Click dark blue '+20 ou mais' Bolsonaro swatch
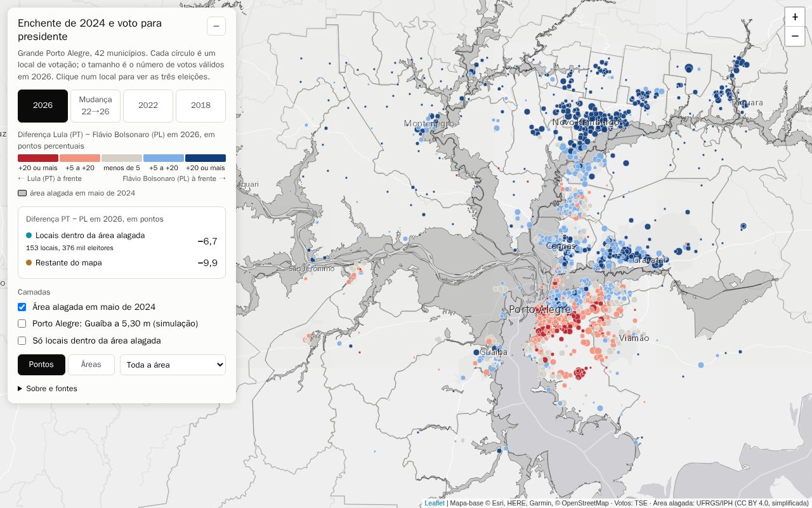The image size is (812, 508). coord(206,158)
